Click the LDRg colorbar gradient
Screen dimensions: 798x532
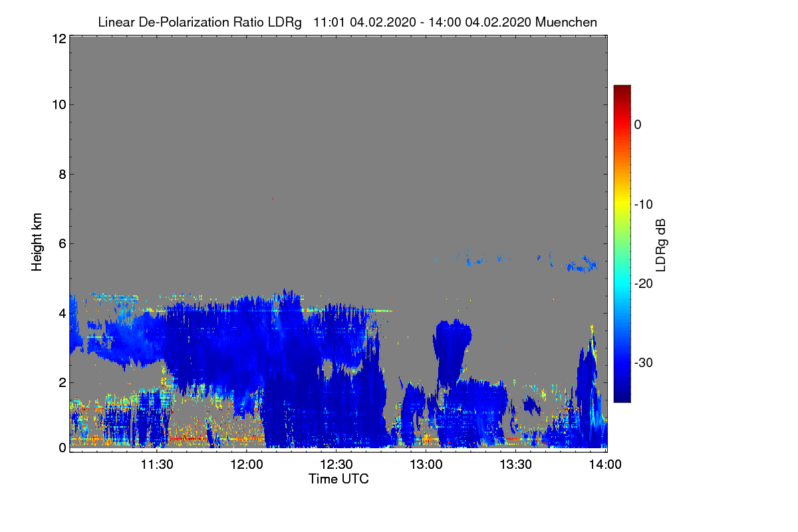click(x=622, y=243)
